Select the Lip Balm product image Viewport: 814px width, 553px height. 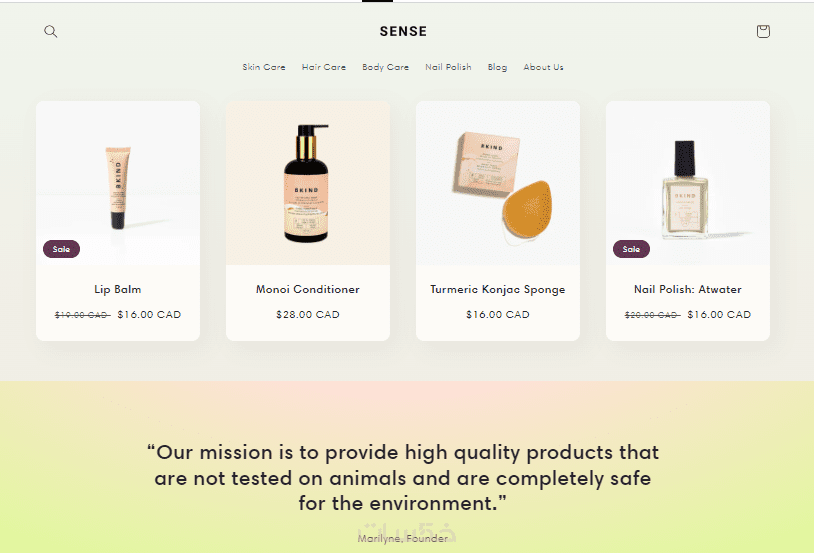tap(118, 183)
